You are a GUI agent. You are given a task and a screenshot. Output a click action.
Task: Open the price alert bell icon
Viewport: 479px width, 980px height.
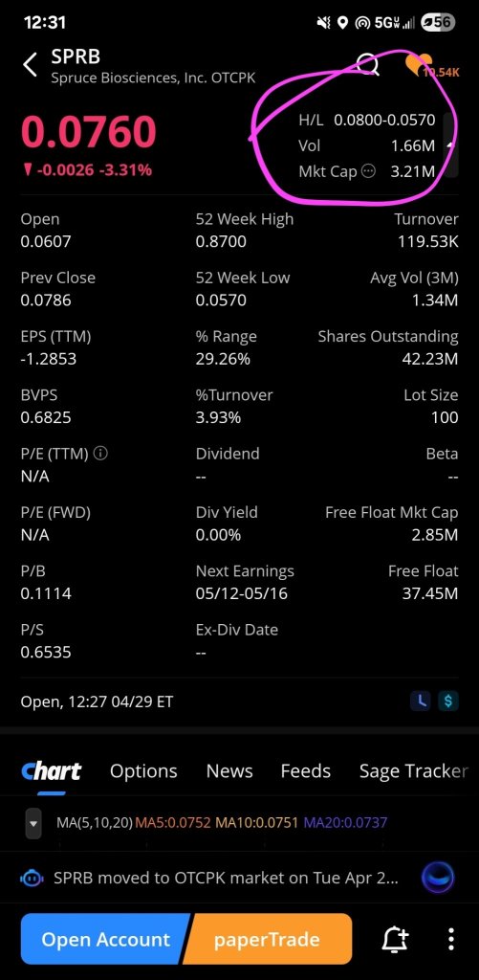tap(395, 939)
